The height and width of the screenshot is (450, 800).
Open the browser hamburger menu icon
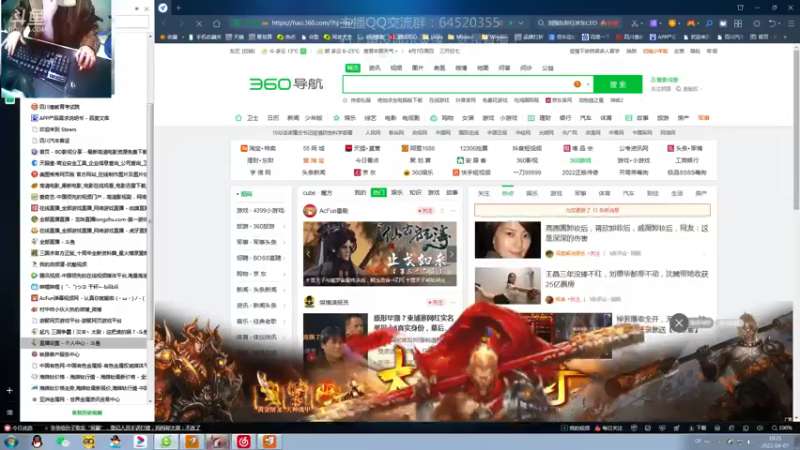791,23
